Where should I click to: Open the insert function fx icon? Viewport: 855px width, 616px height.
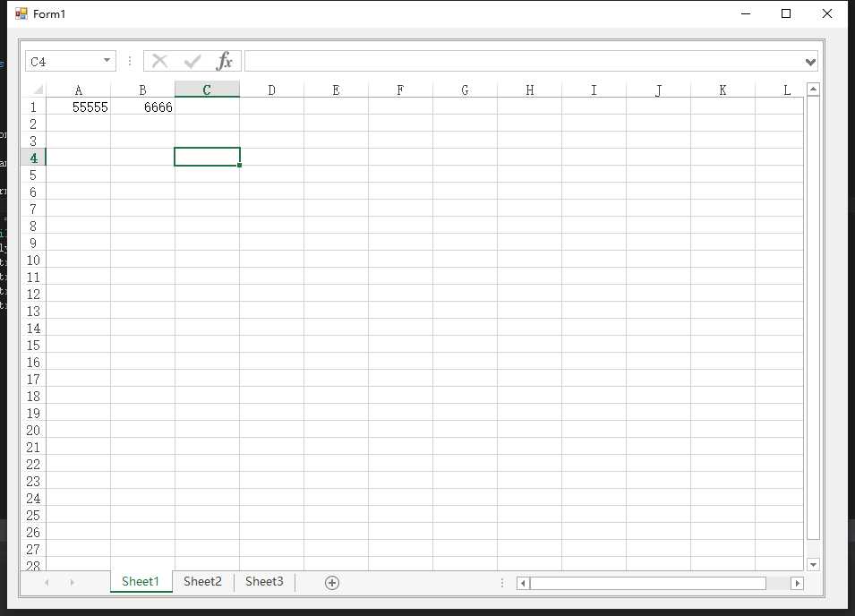coord(225,61)
